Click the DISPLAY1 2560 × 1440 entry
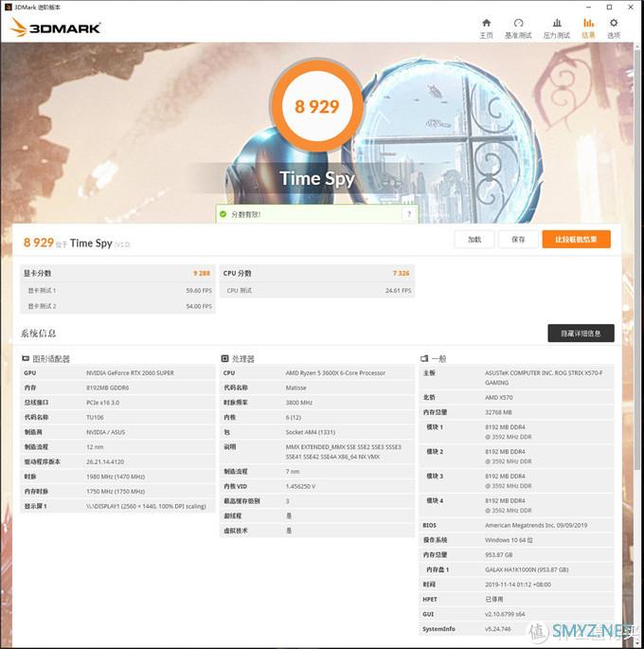The height and width of the screenshot is (649, 644). point(146,506)
